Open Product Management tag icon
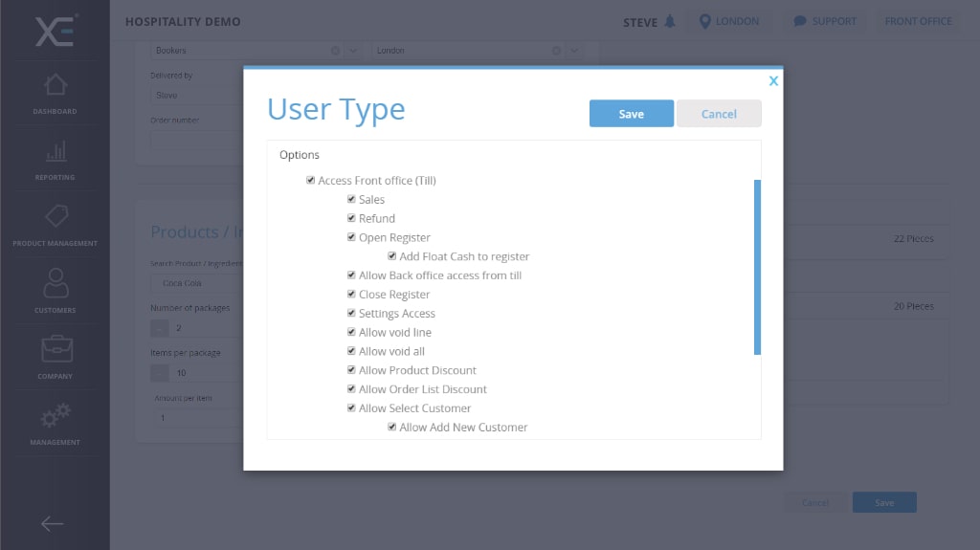The image size is (980, 550). coord(55,217)
